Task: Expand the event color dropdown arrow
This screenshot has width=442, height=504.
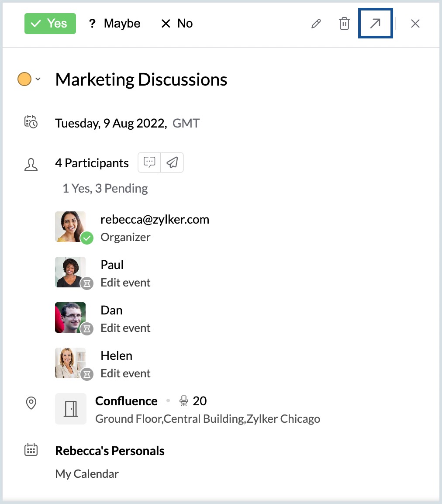Action: (38, 79)
